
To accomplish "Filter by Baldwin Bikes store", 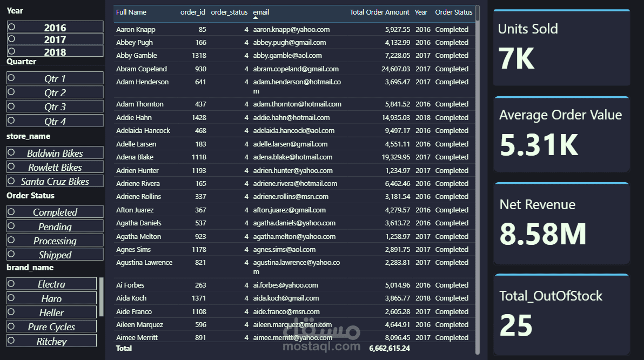I will point(55,152).
